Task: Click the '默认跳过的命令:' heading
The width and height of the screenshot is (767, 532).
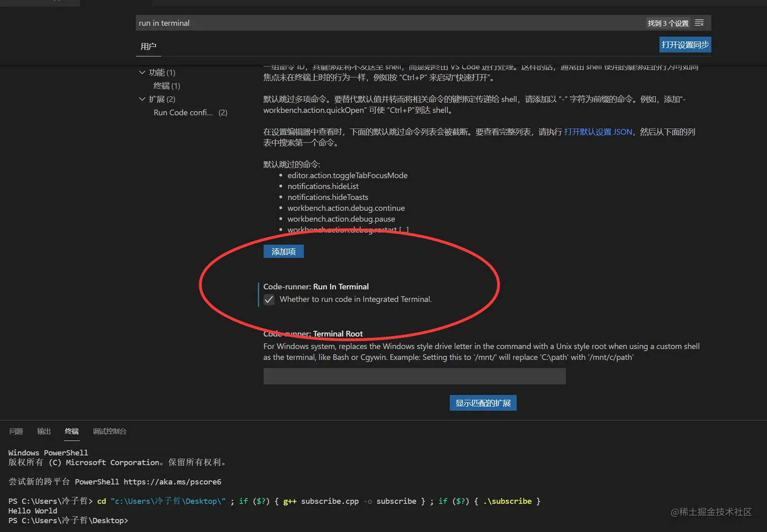Action: point(292,164)
